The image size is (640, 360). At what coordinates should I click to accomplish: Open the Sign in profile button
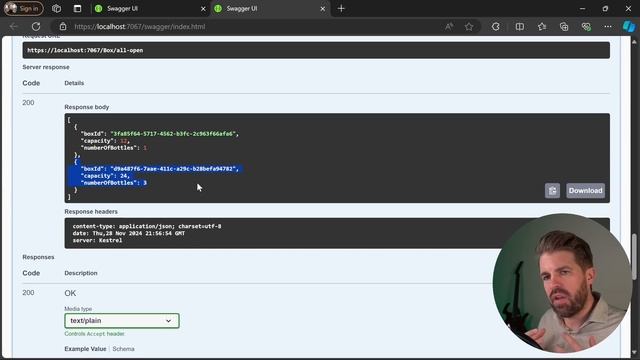pyautogui.click(x=23, y=9)
